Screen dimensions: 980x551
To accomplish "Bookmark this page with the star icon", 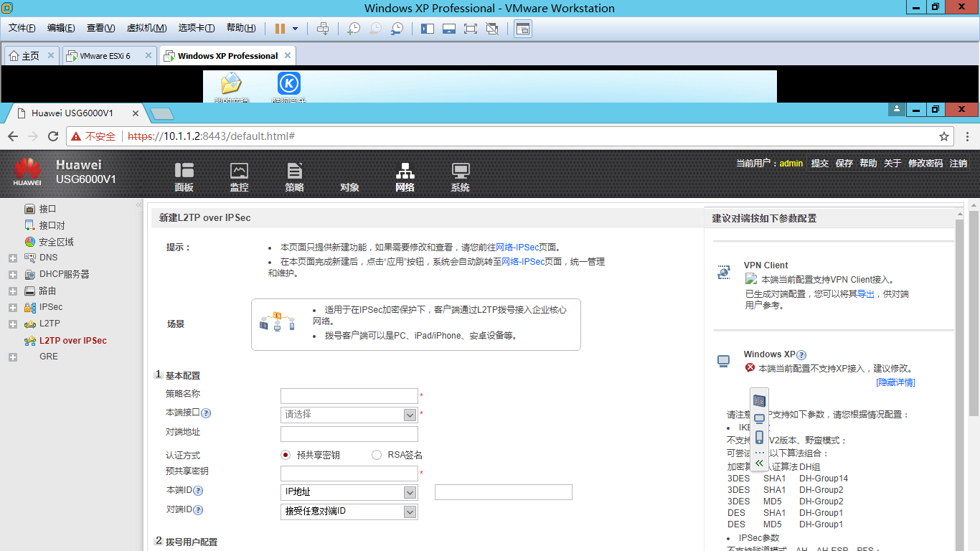I will (x=944, y=136).
